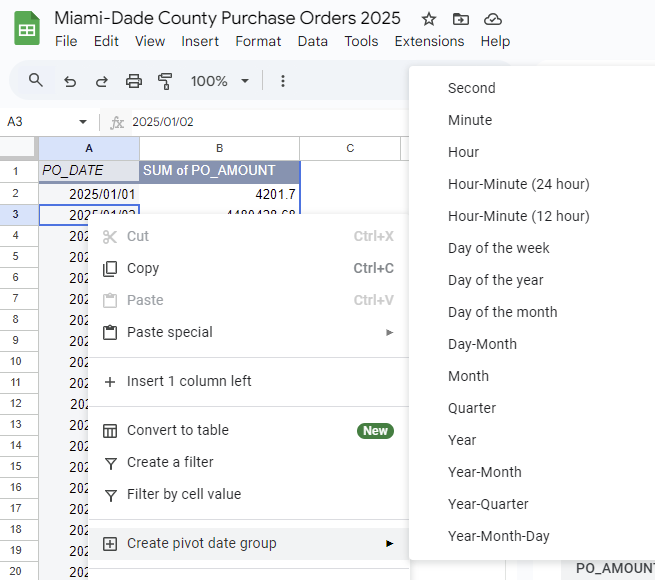Group pivot dates by Quarter

(x=472, y=408)
